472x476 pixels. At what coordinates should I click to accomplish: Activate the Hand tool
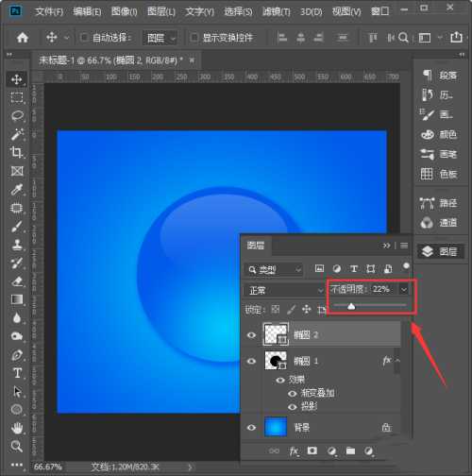click(x=17, y=428)
